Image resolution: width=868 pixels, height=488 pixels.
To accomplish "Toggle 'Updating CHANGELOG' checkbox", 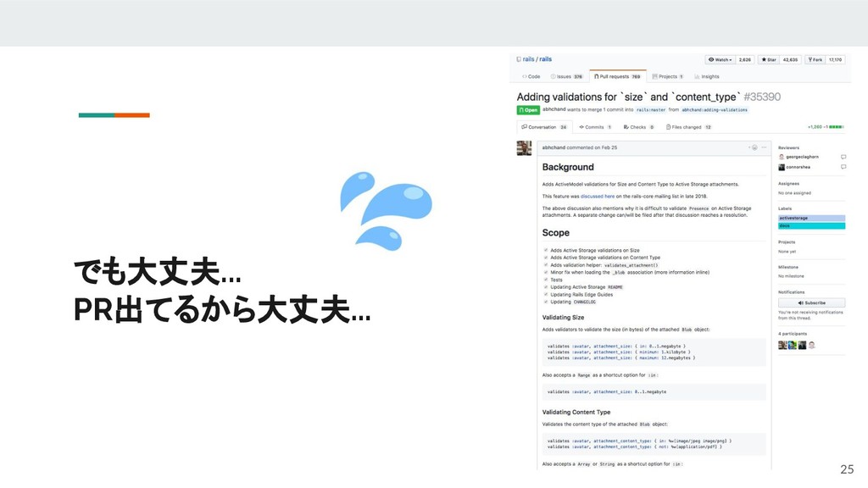I will tap(546, 302).
